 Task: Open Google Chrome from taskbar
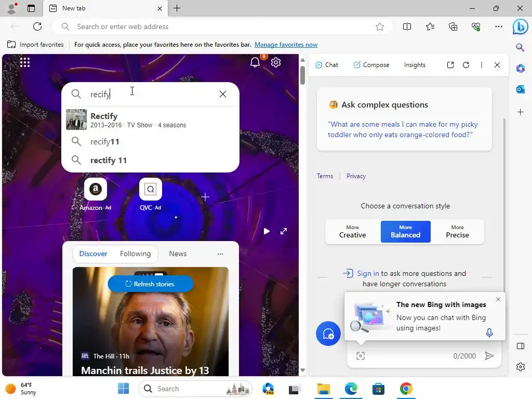(406, 389)
